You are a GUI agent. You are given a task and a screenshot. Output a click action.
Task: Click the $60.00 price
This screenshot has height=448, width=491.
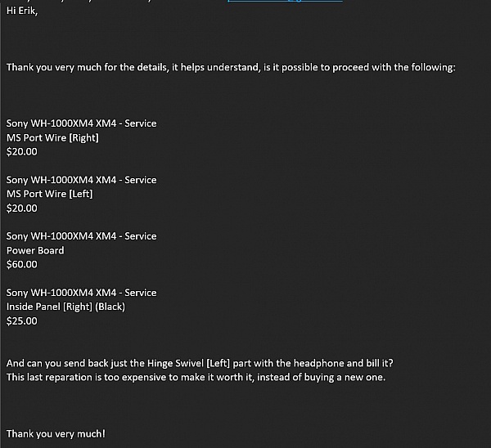(x=22, y=264)
